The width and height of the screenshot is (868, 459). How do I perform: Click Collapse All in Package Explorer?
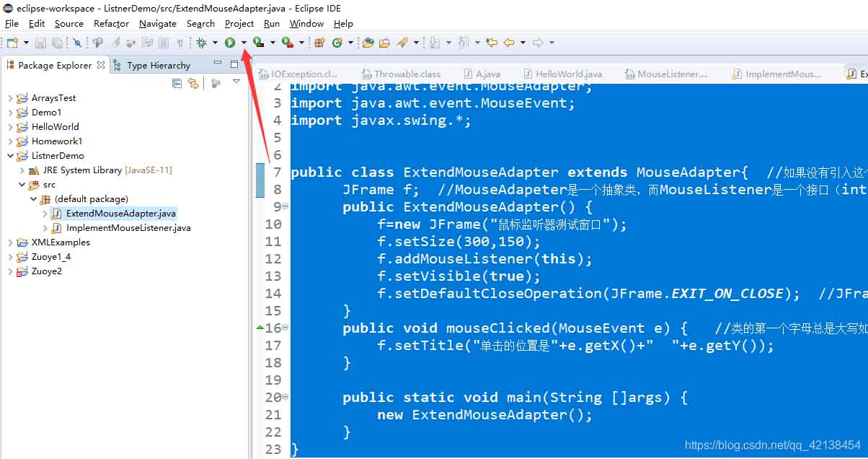(x=177, y=84)
